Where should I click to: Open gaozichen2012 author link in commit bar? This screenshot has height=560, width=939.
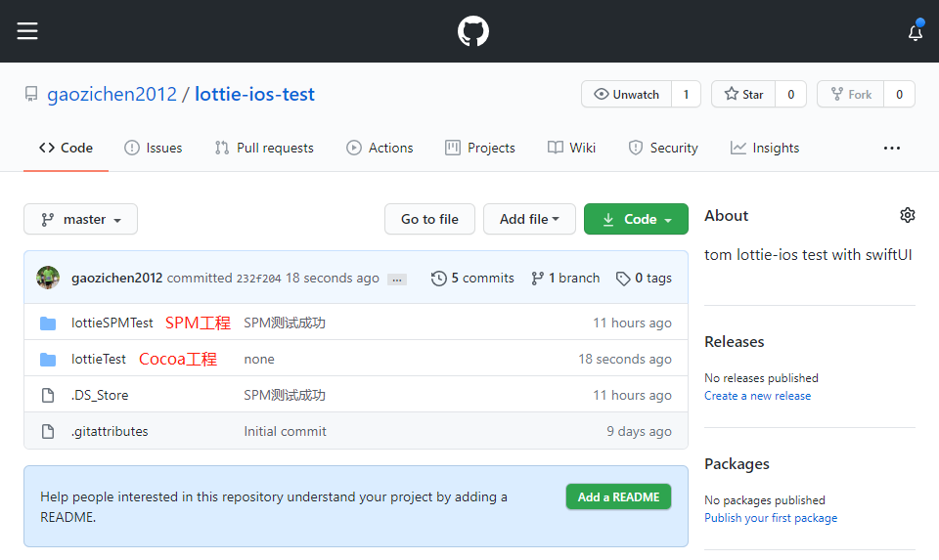pos(116,279)
